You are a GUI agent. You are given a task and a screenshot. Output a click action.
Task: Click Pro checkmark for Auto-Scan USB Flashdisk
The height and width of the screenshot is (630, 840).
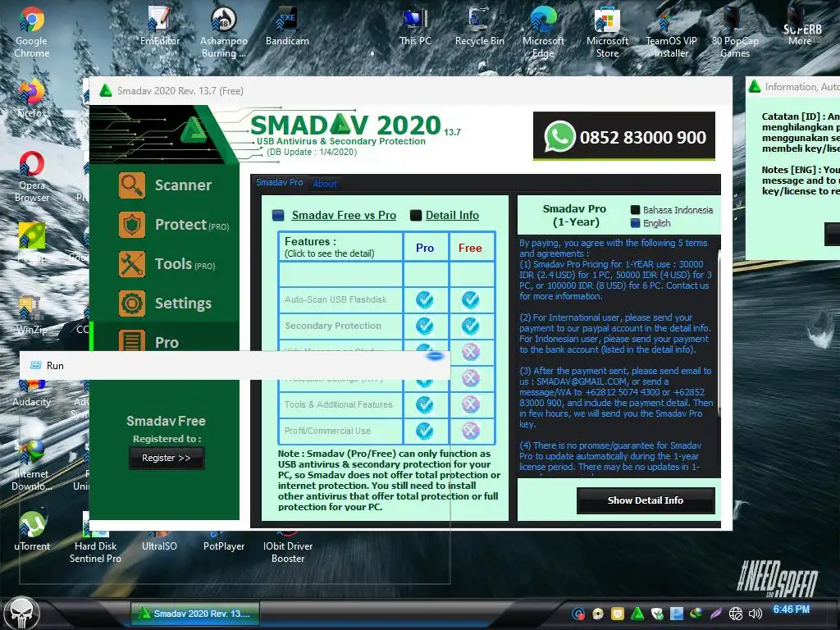[x=425, y=299]
